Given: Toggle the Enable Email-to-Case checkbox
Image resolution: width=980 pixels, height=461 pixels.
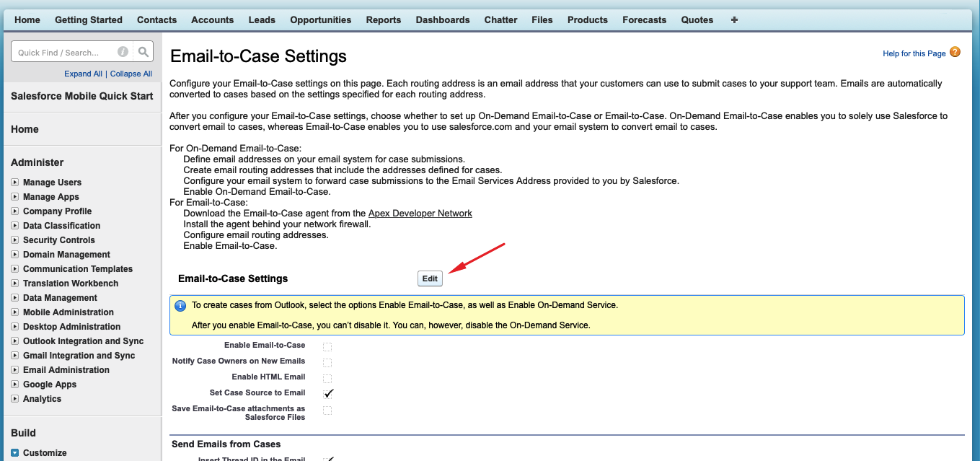Looking at the screenshot, I should pyautogui.click(x=327, y=346).
